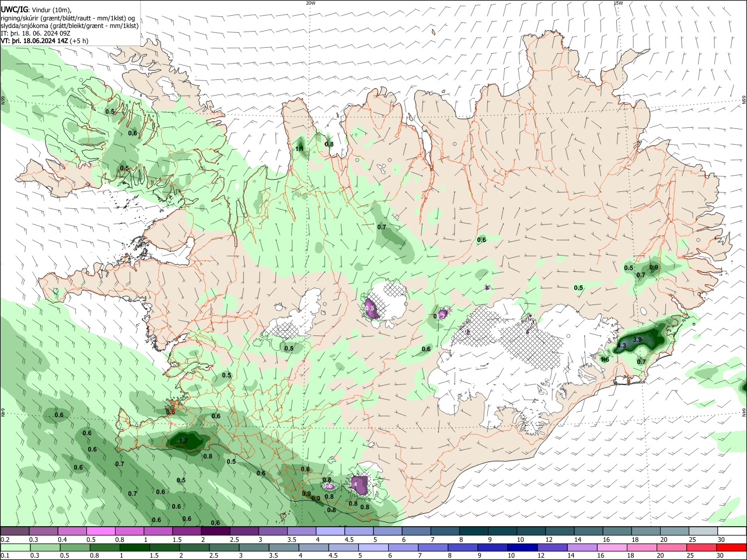Click the '15W' longitude label at top

(618, 3)
